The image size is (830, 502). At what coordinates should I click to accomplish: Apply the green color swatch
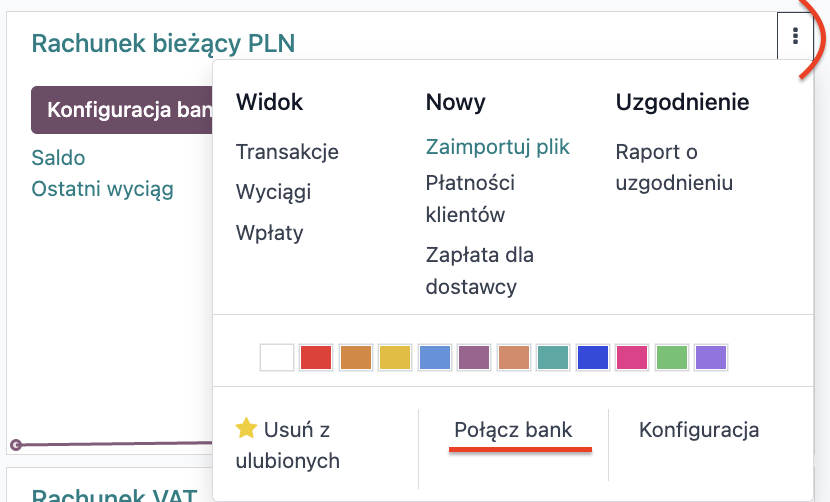(672, 357)
